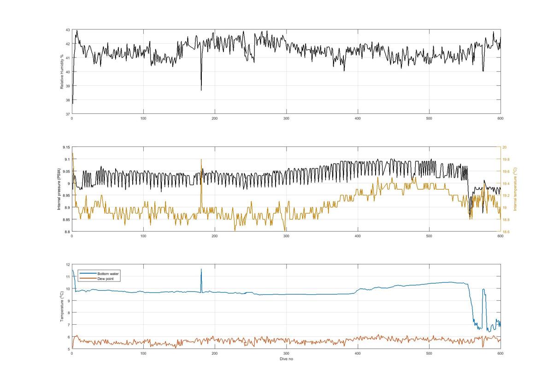Click the 8.95 tick on the pressure axis
This screenshot has width=553, height=392.
66,195
